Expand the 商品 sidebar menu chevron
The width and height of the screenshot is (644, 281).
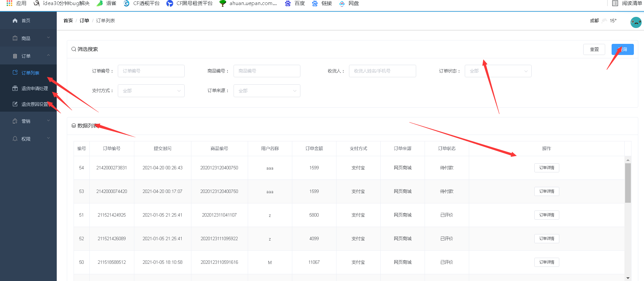pos(48,38)
